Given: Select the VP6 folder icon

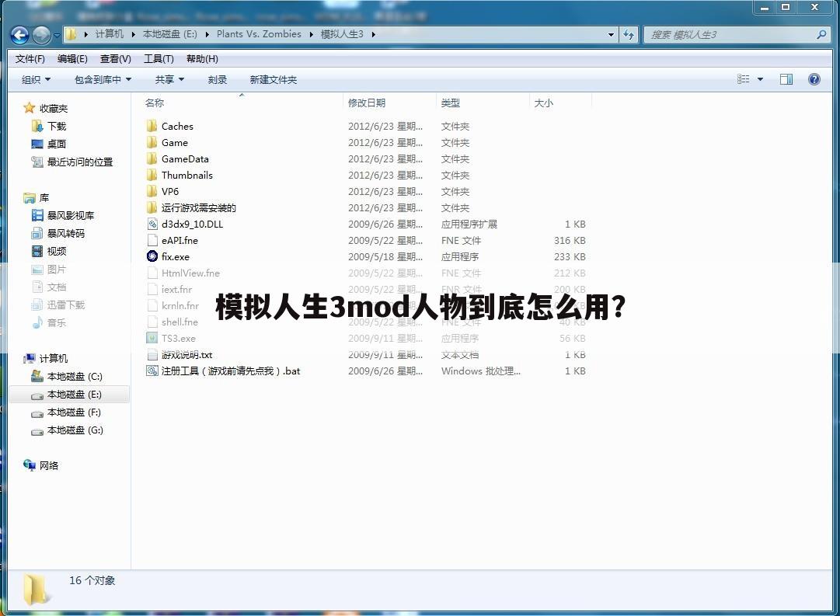Looking at the screenshot, I should tap(152, 191).
